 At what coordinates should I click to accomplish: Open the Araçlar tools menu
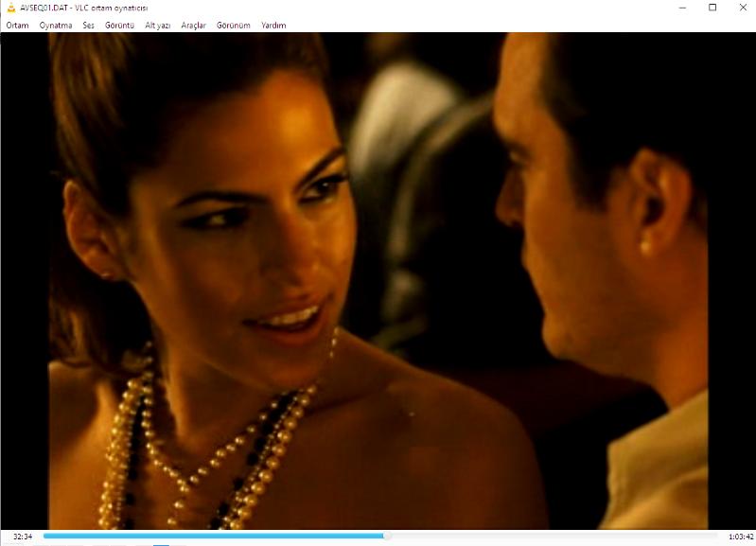193,26
